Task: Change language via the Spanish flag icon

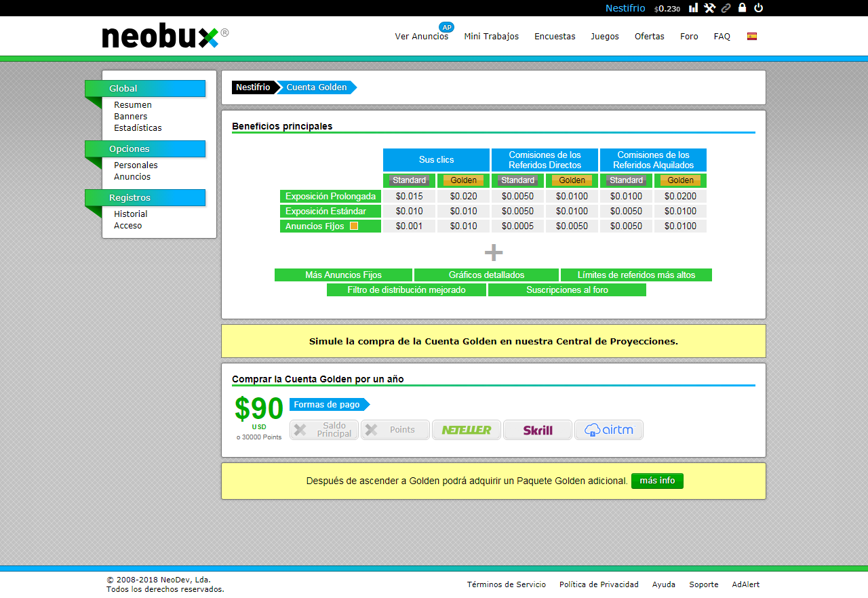Action: click(752, 37)
